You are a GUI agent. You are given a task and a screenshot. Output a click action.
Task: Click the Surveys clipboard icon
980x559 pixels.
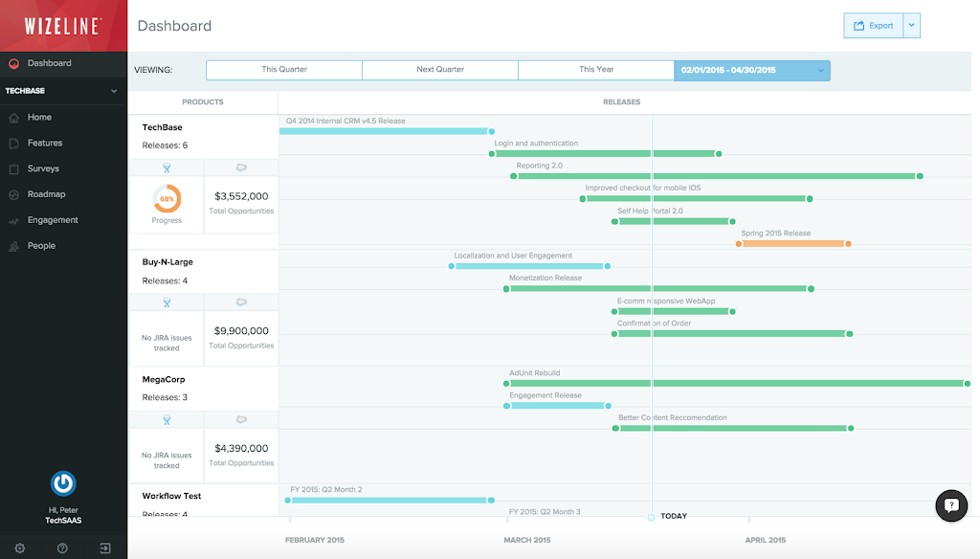13,168
